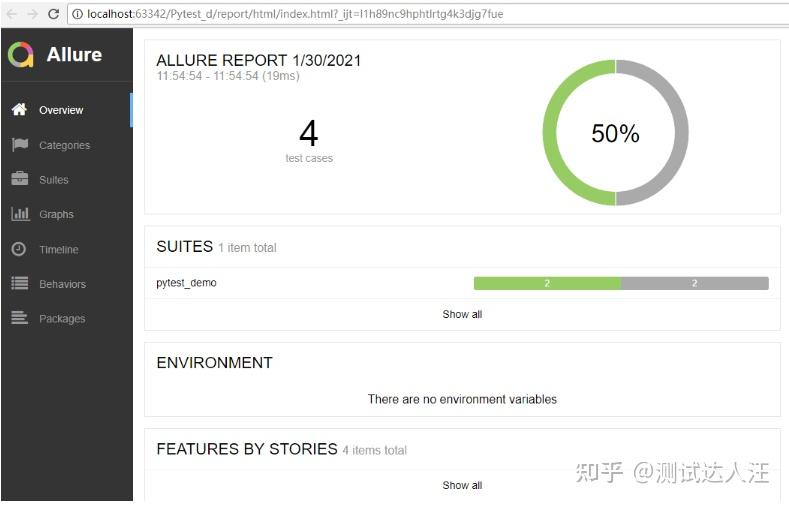Show all in Features by Stories
Viewport: 789px width, 505px height.
(462, 485)
